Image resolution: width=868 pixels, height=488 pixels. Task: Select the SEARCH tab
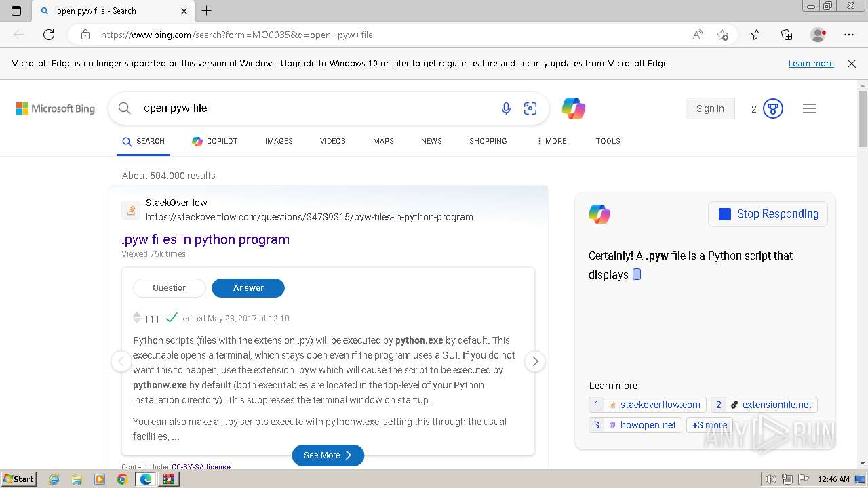(x=143, y=141)
